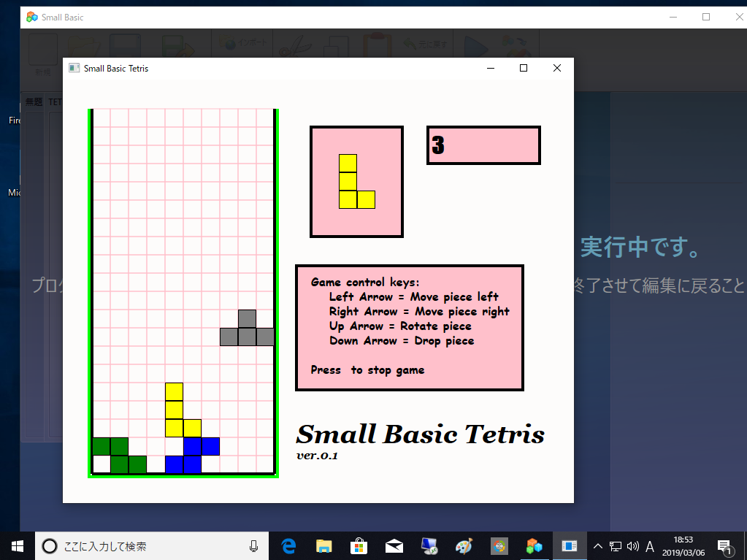
Task: Click the Small Basic cubes taskbar icon
Action: pos(534,546)
